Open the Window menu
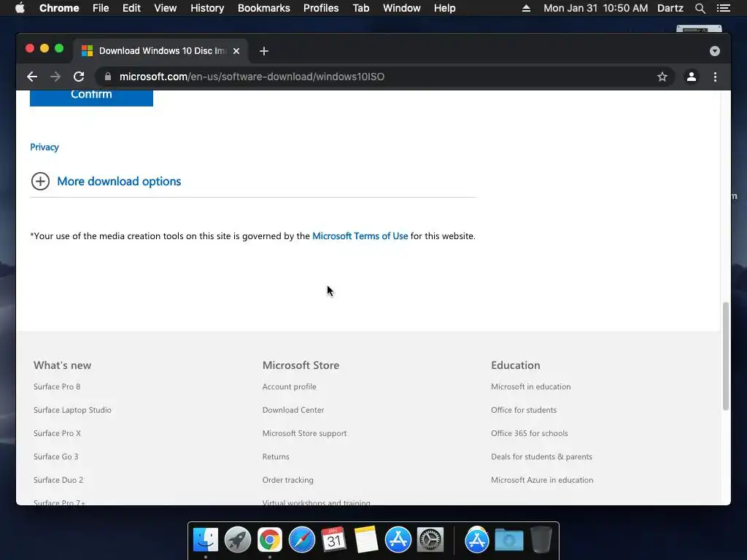 402,8
